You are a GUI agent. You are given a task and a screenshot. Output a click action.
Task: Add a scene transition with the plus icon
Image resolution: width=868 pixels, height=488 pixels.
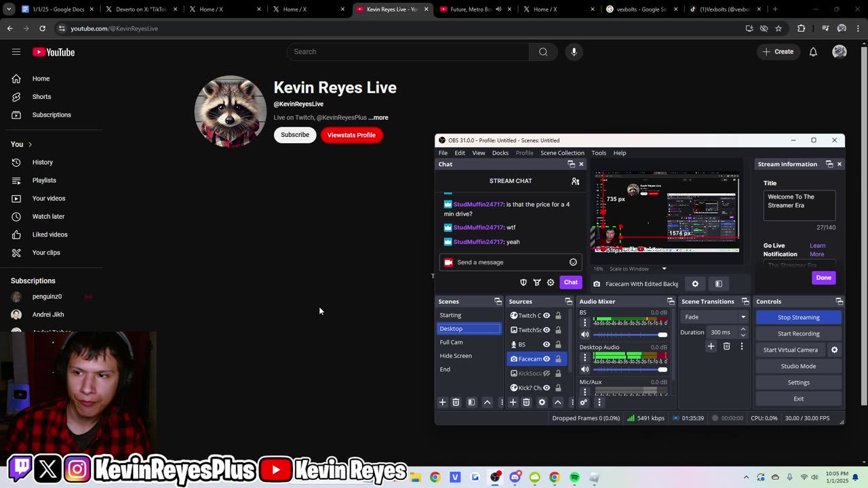pos(711,346)
